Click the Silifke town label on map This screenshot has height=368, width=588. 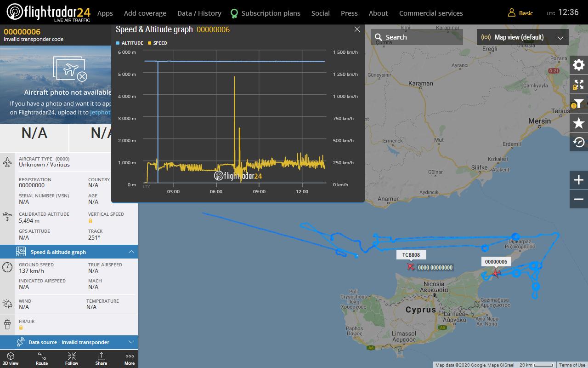tap(479, 167)
